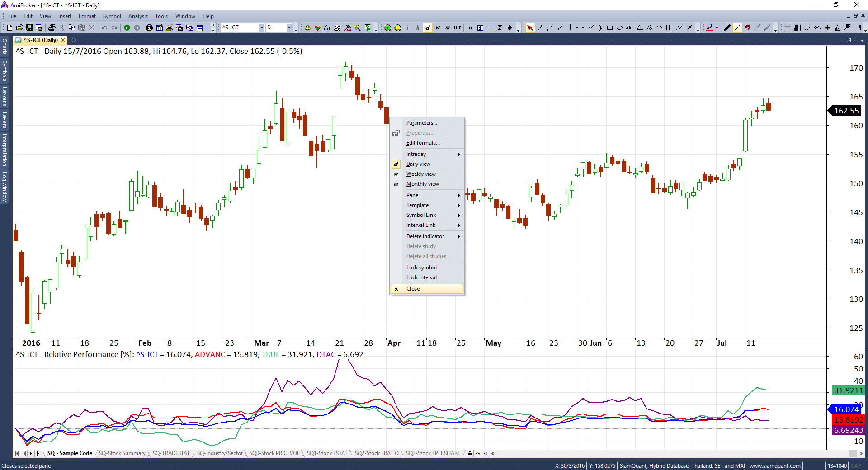Choose Parameters... from the context menu
The width and height of the screenshot is (868, 470).
click(x=421, y=123)
